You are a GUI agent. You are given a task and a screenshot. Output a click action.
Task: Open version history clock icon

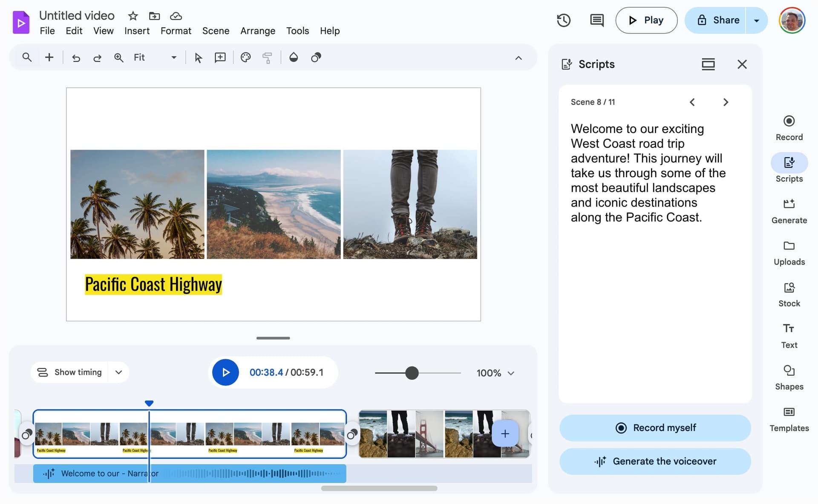563,20
